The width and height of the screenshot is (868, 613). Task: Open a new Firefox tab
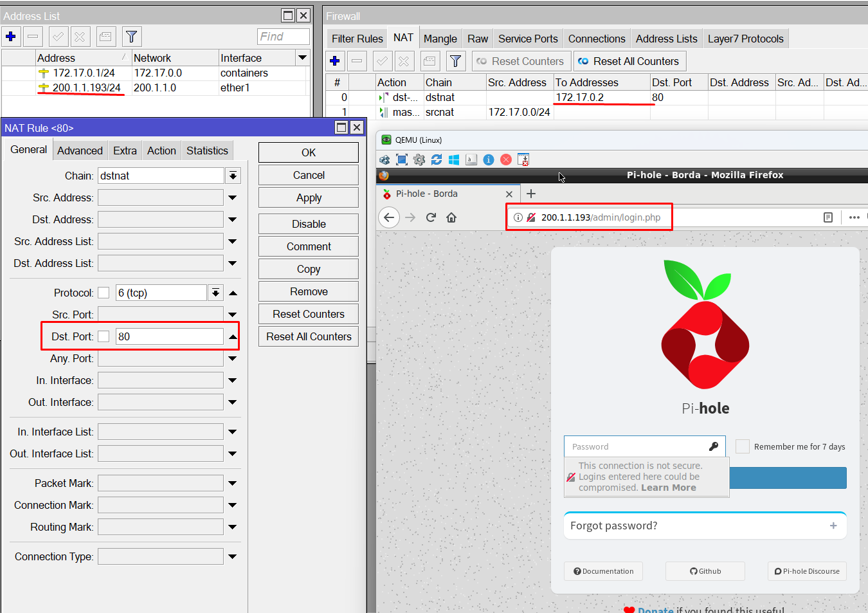click(x=531, y=194)
